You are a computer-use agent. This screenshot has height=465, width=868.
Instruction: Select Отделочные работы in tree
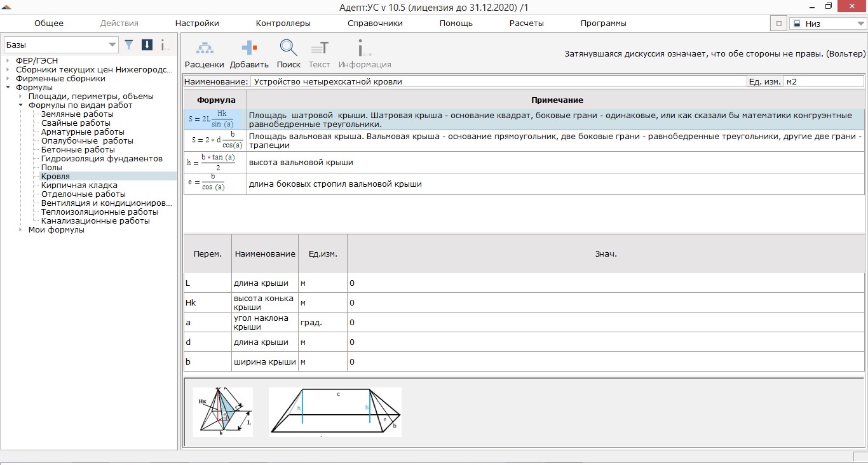pos(83,194)
